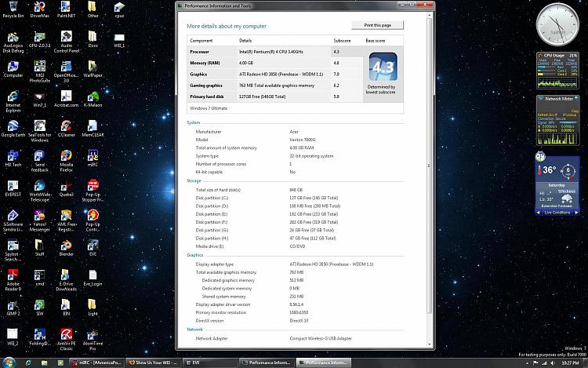Select the MemCLEAR shortcut
588x368 pixels.
(93, 129)
